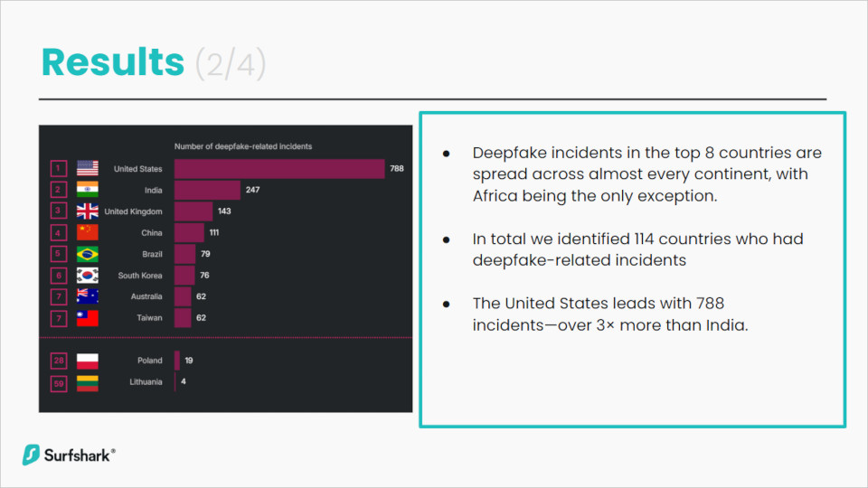This screenshot has height=488, width=868.
Task: Click the 'China' country label
Action: click(x=152, y=233)
